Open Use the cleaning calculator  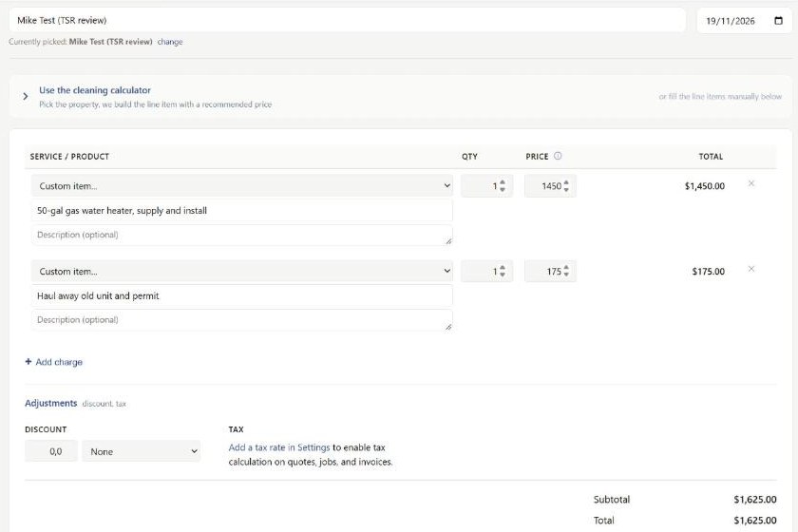tap(95, 90)
